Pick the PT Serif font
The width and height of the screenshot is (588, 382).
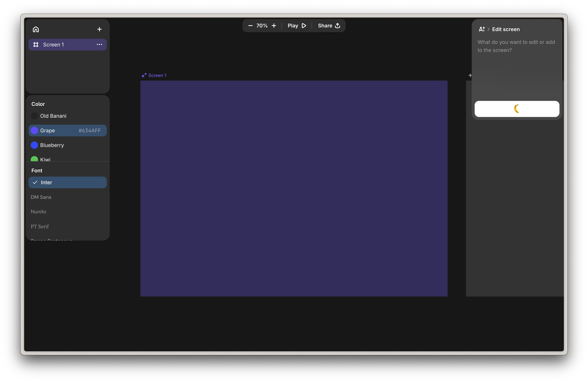pyautogui.click(x=40, y=226)
